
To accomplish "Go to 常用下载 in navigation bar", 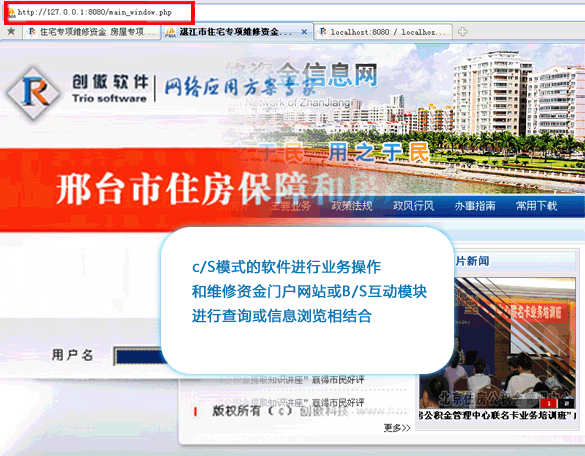I will point(536,206).
